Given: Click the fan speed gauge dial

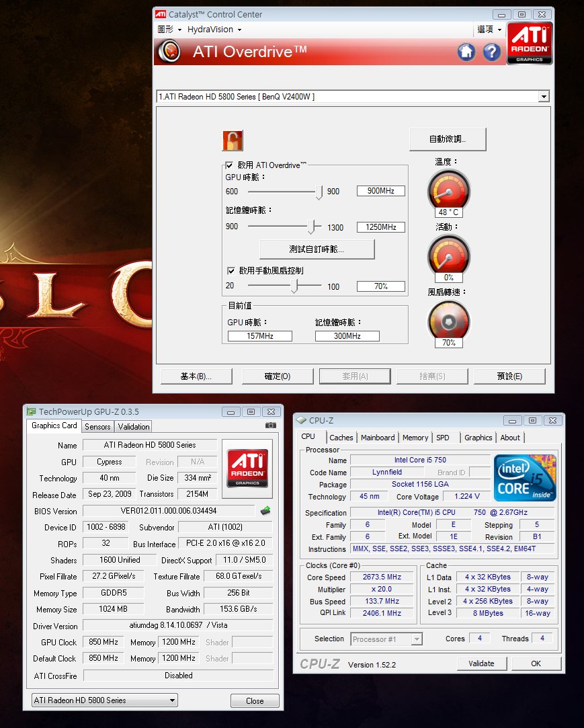Looking at the screenshot, I should click(x=448, y=321).
